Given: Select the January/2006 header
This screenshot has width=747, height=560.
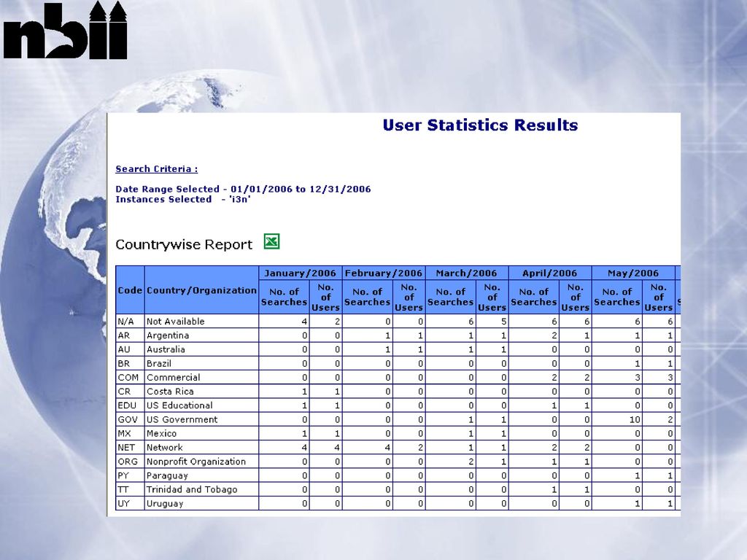Looking at the screenshot, I should pyautogui.click(x=300, y=273).
